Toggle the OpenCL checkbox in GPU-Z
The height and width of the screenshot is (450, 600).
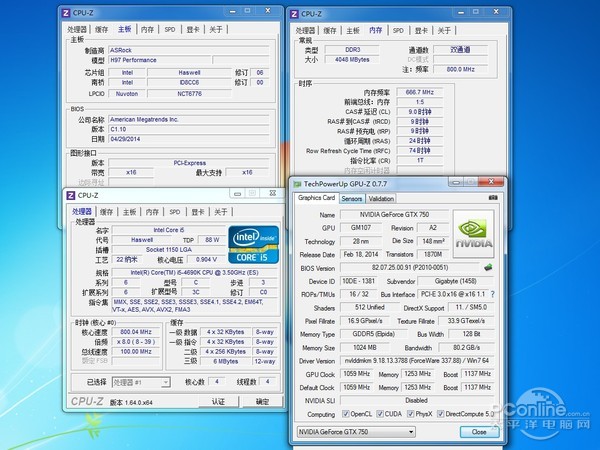click(346, 414)
